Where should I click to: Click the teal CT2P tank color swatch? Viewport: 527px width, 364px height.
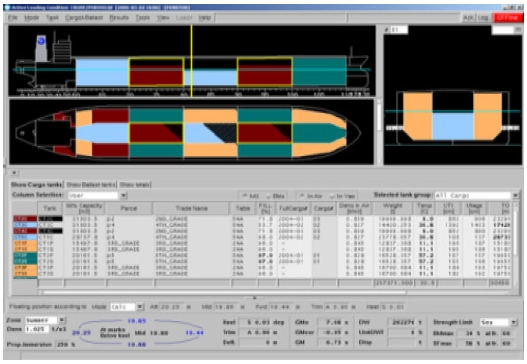click(25, 255)
